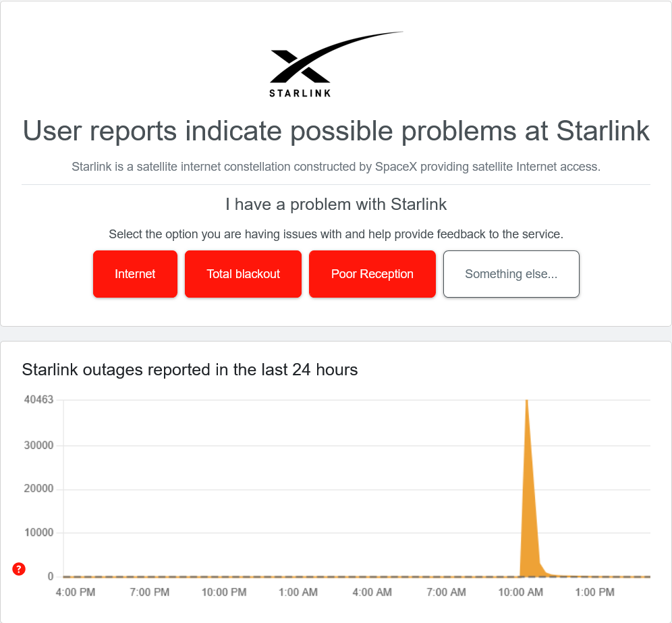Select the chart title about outages reported

[x=190, y=370]
